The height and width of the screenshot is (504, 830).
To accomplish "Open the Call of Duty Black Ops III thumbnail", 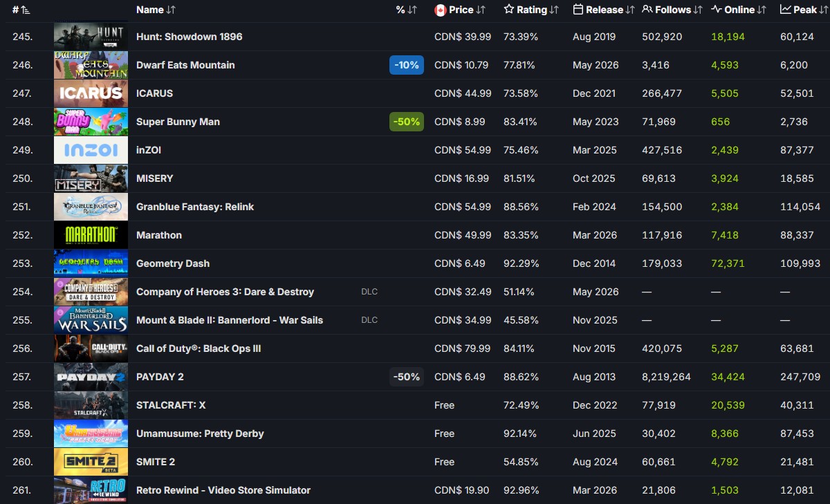I will 91,348.
